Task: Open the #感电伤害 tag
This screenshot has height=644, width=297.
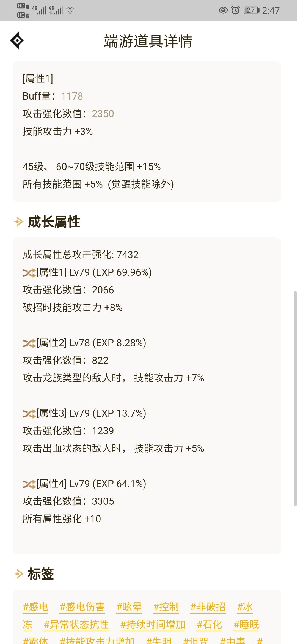Action: (82, 607)
